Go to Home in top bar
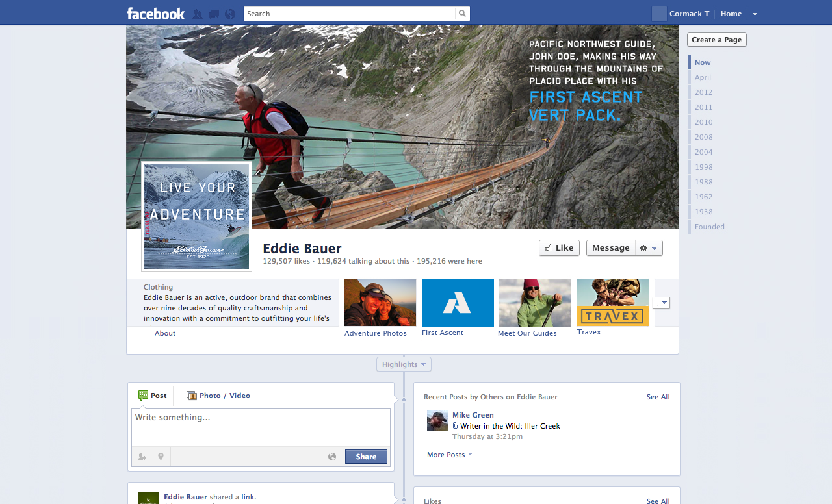Viewport: 832px width, 504px height. click(731, 14)
